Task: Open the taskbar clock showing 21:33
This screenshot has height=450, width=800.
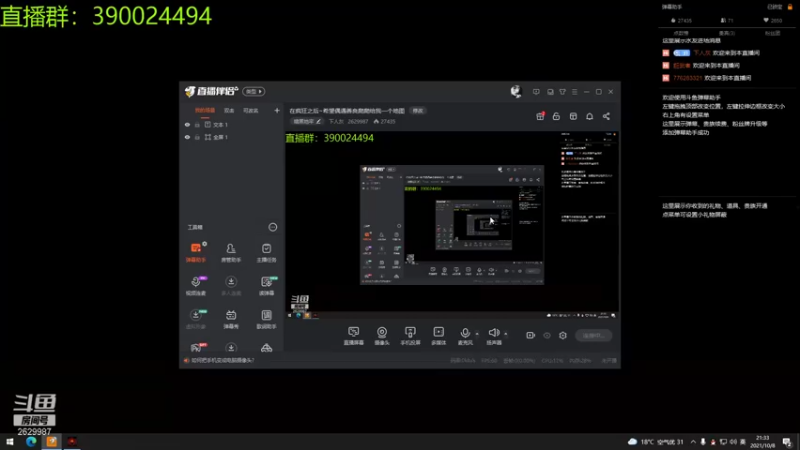Action: click(x=762, y=442)
